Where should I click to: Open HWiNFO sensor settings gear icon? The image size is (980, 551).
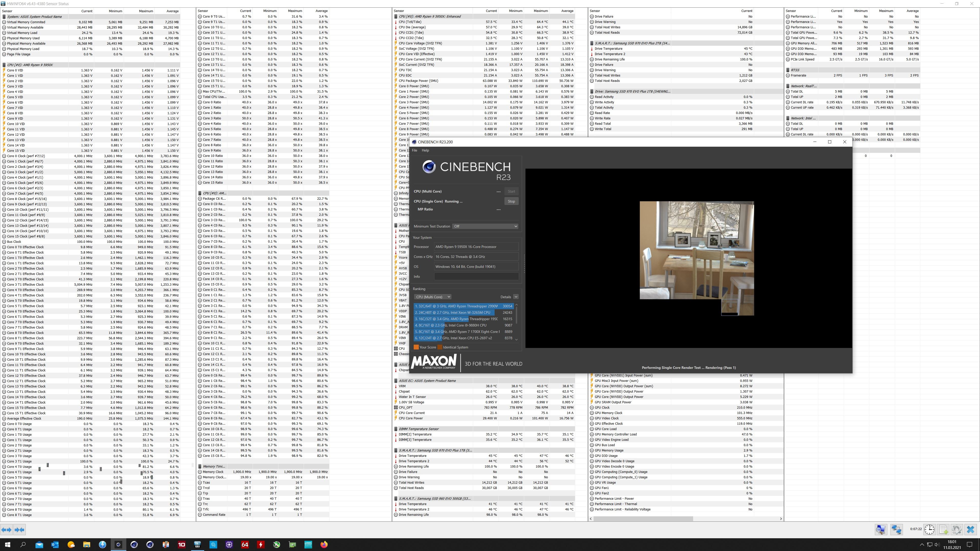point(957,529)
